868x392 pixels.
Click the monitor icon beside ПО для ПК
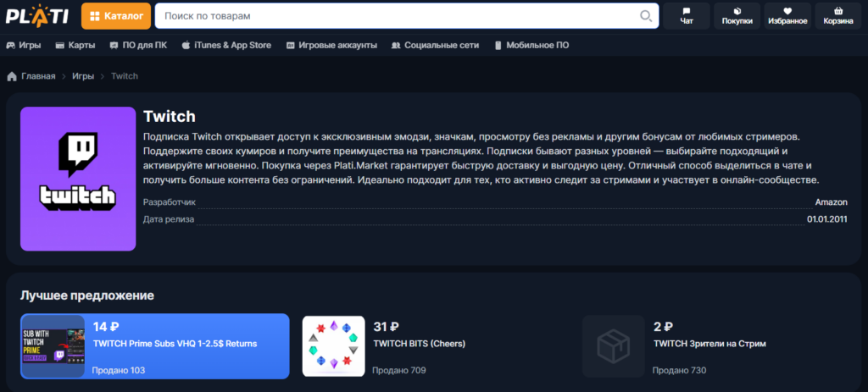114,46
